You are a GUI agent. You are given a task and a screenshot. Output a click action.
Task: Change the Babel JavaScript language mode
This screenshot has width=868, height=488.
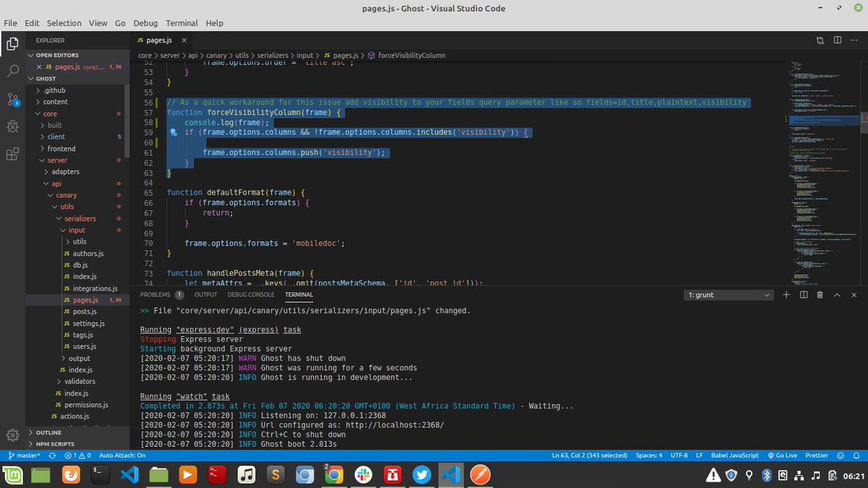coord(734,455)
